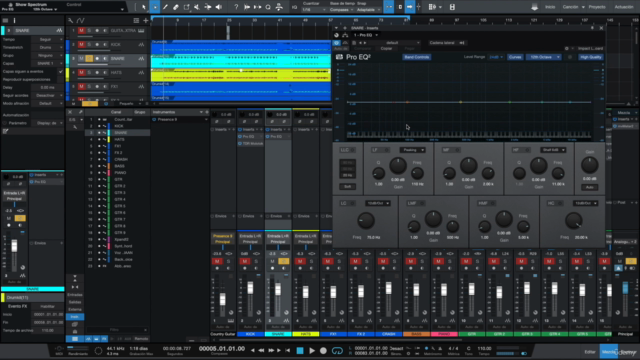
Task: Toggle the snap icon in toolbar
Action: 389,7
